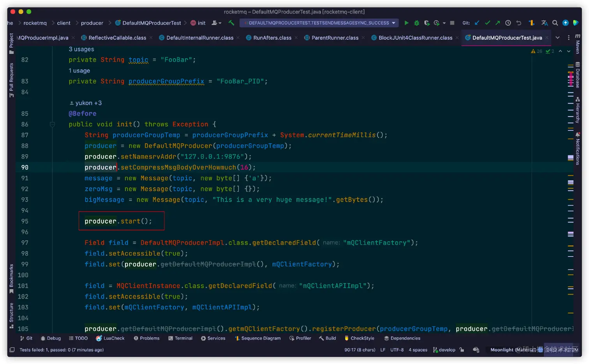589x364 pixels.
Task: Open the Database tool window
Action: (x=578, y=75)
